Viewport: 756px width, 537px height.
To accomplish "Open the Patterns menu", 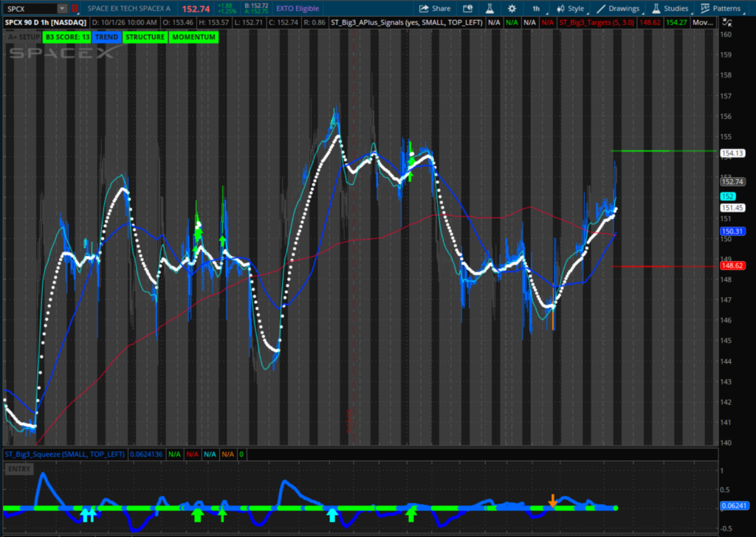I will click(721, 9).
